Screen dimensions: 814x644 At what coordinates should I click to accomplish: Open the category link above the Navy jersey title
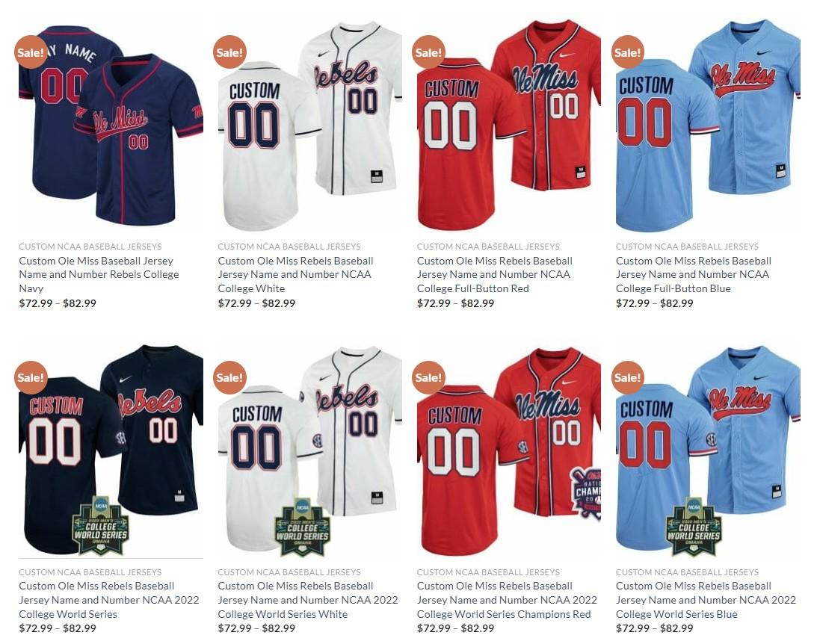pos(90,247)
